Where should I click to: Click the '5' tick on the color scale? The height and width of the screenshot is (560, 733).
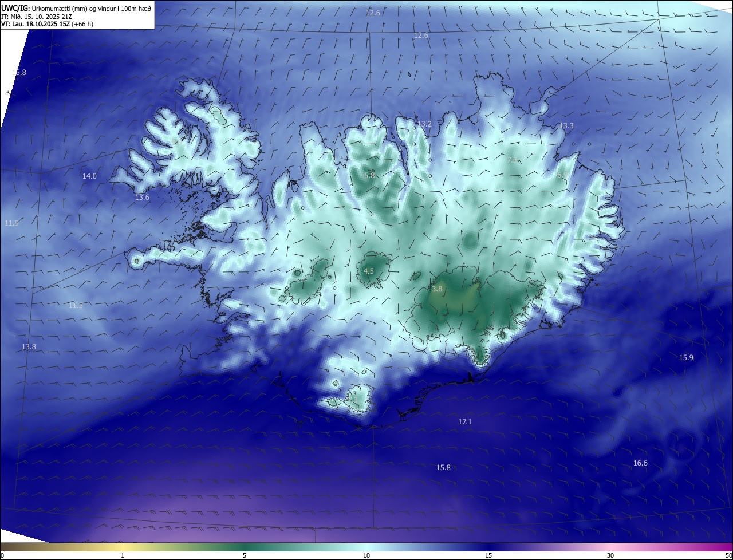click(x=245, y=555)
